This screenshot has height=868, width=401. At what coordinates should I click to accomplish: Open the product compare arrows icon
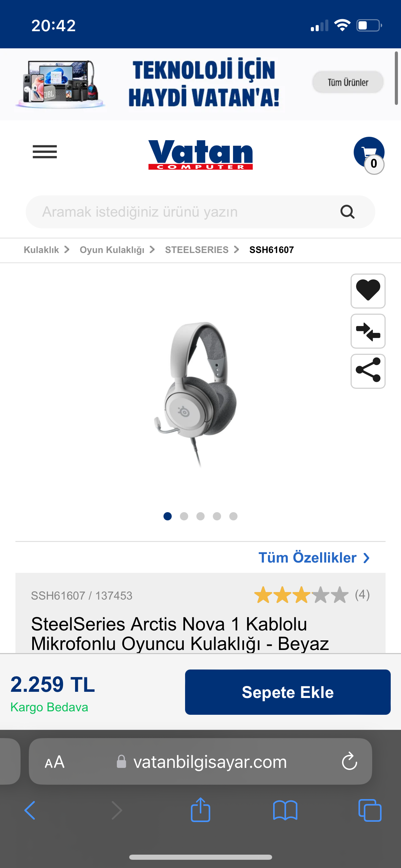tap(368, 331)
